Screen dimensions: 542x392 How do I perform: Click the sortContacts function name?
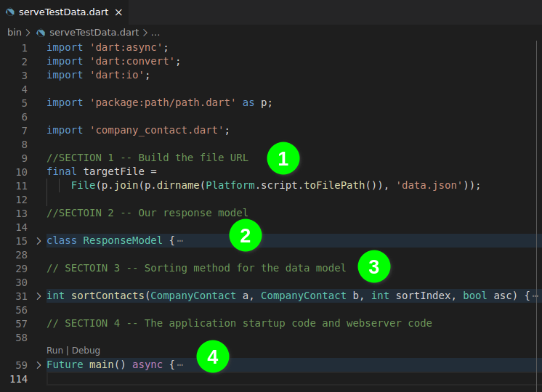108,296
